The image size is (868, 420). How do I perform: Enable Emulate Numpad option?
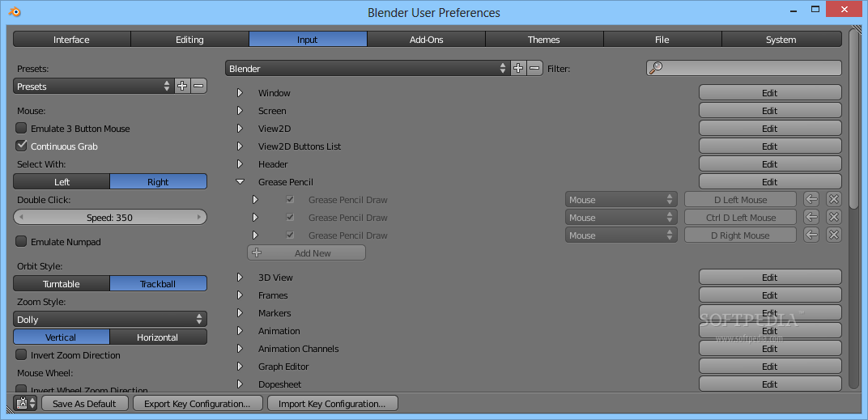pos(21,242)
